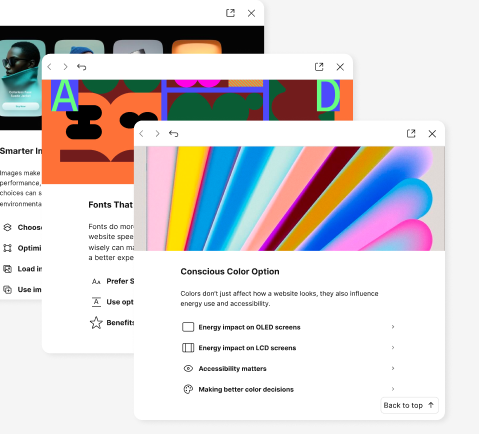The width and height of the screenshot is (479, 434).
Task: Click the eye icon for Accessibility matters
Action: point(188,368)
